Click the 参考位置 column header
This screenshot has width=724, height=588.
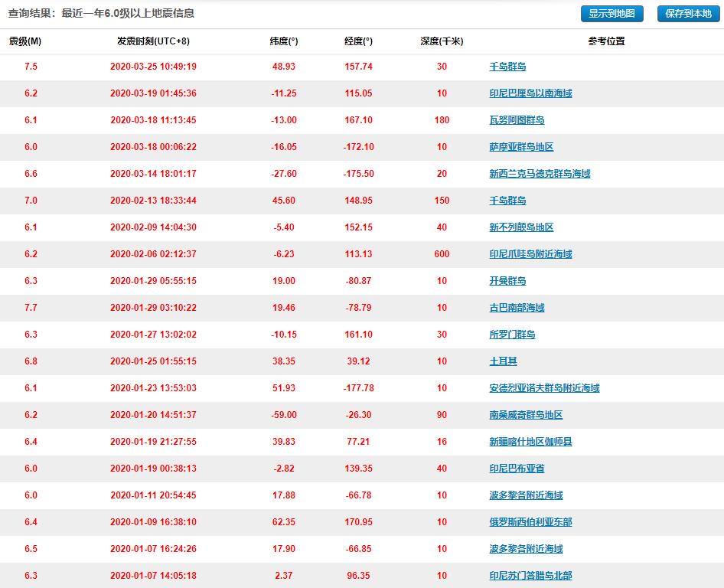click(606, 41)
